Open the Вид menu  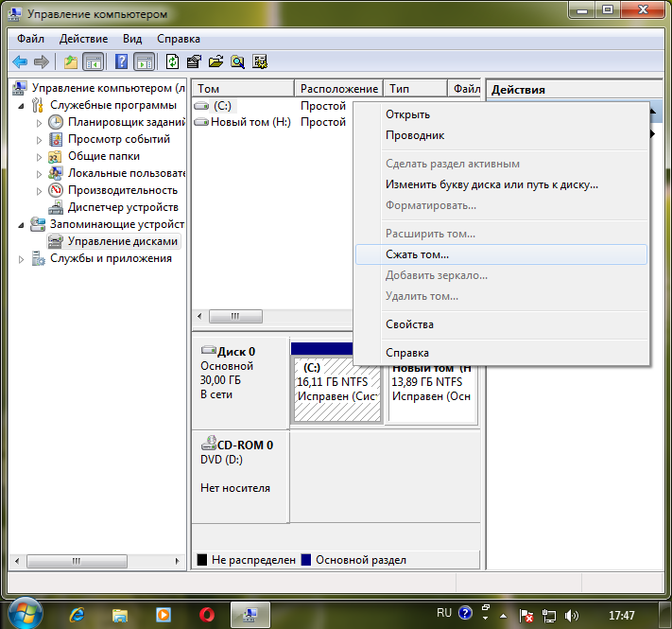[132, 39]
